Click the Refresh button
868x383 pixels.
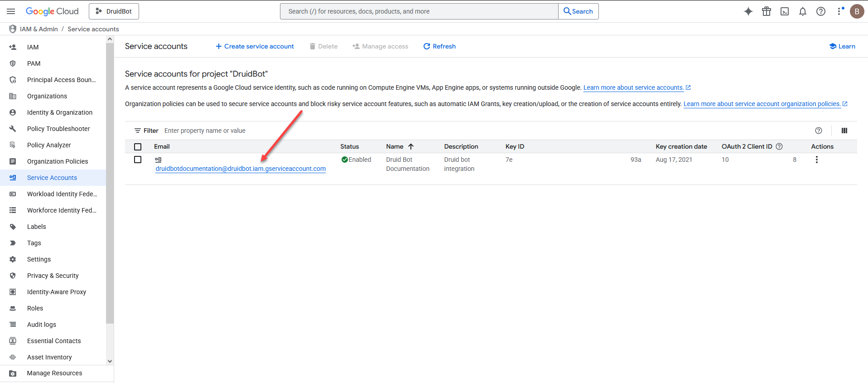(x=439, y=46)
